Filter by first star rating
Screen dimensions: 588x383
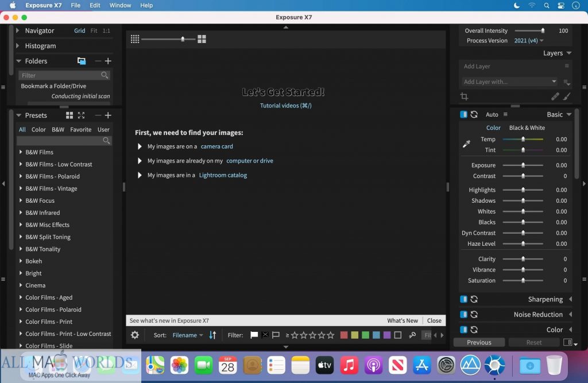(295, 335)
